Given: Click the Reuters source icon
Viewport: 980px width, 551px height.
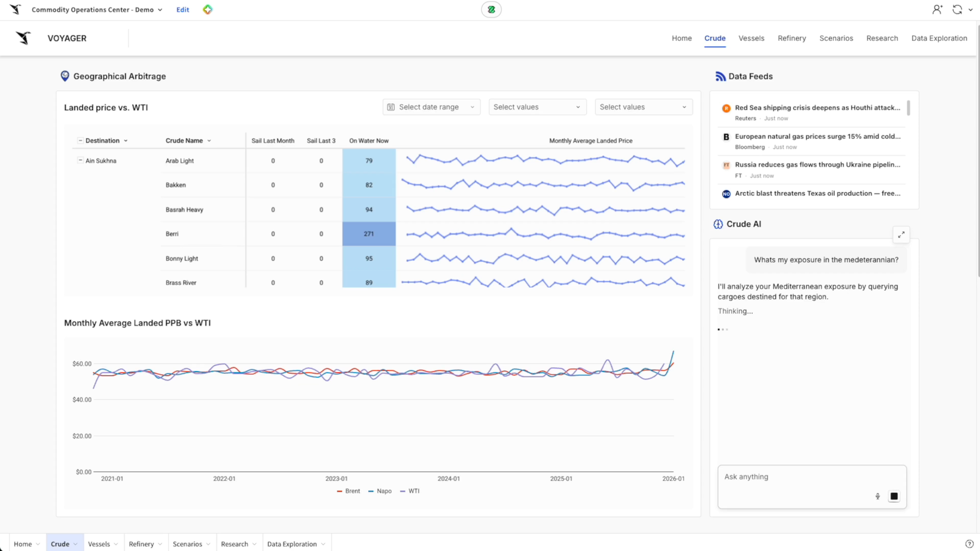Looking at the screenshot, I should pos(726,108).
